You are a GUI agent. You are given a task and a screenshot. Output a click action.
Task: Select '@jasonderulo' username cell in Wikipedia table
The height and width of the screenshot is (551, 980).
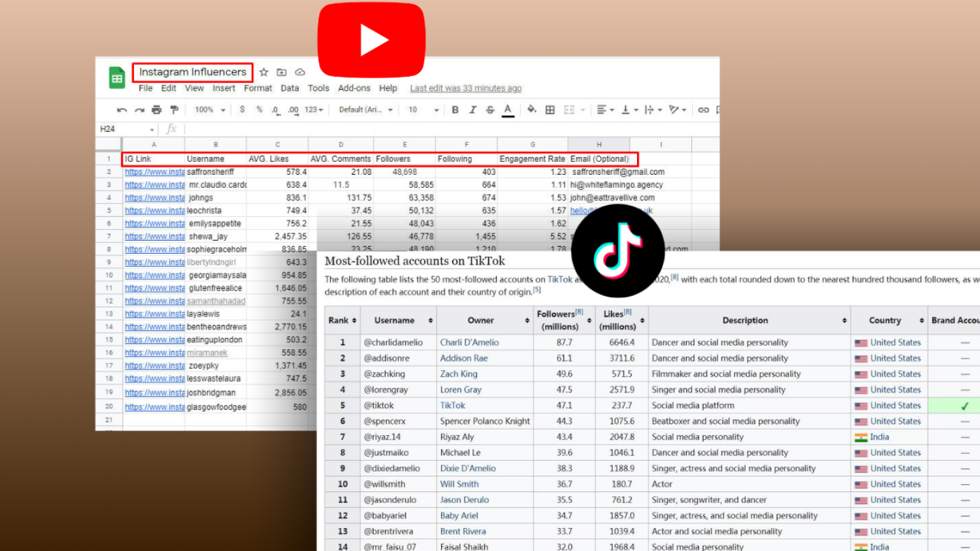pyautogui.click(x=397, y=499)
